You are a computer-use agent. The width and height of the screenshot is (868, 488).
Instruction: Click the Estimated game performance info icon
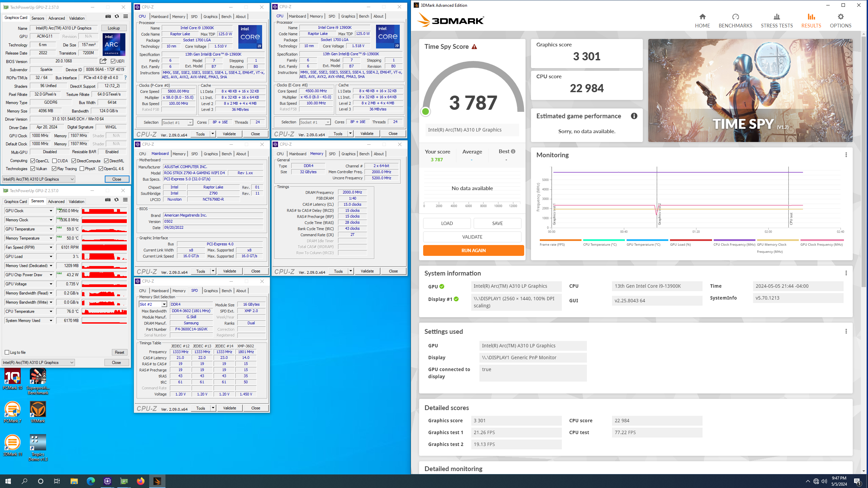point(634,116)
